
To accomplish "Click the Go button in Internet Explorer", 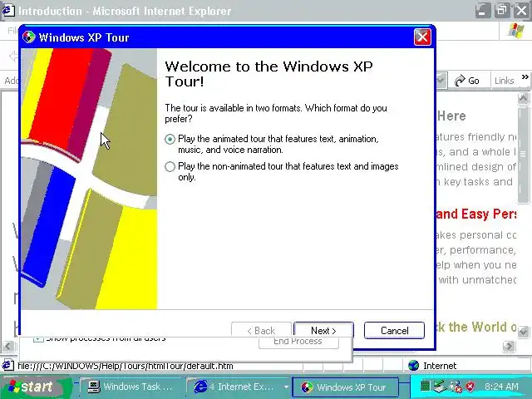I will click(x=467, y=81).
